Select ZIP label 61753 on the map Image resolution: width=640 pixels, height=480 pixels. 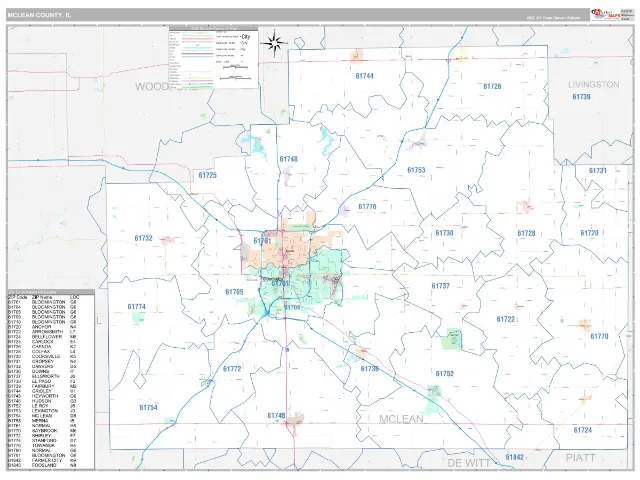pyautogui.click(x=416, y=170)
